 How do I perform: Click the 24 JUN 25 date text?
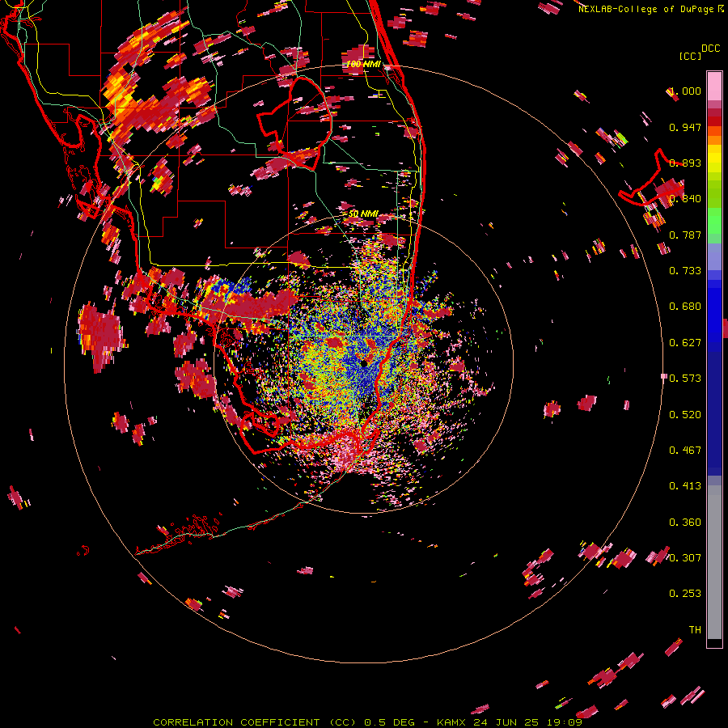(x=506, y=722)
